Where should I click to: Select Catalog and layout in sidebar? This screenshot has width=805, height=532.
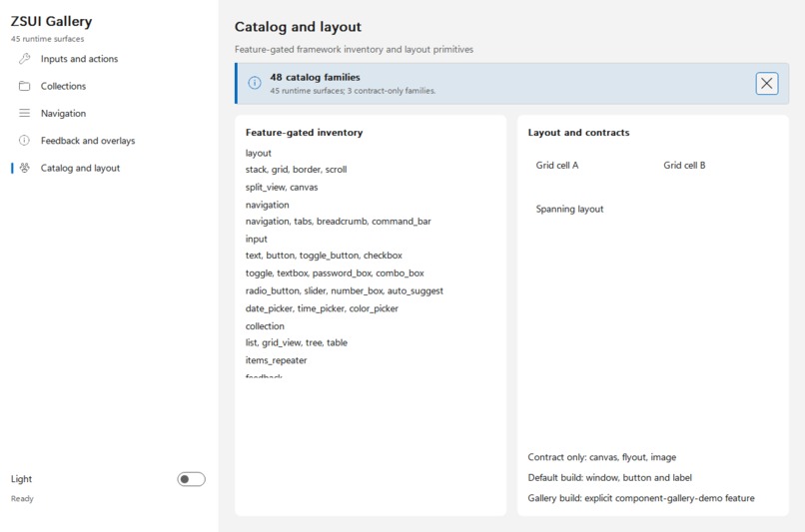pos(108,168)
